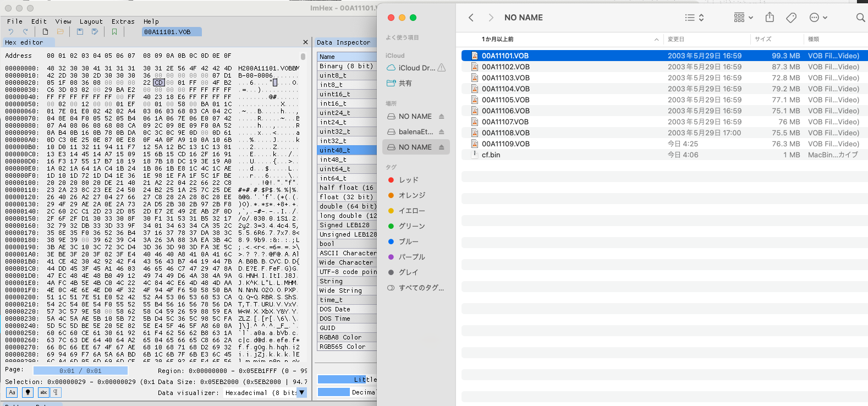Viewport: 868px width, 406px height.
Task: Toggle the abc ASCII column button
Action: (43, 392)
